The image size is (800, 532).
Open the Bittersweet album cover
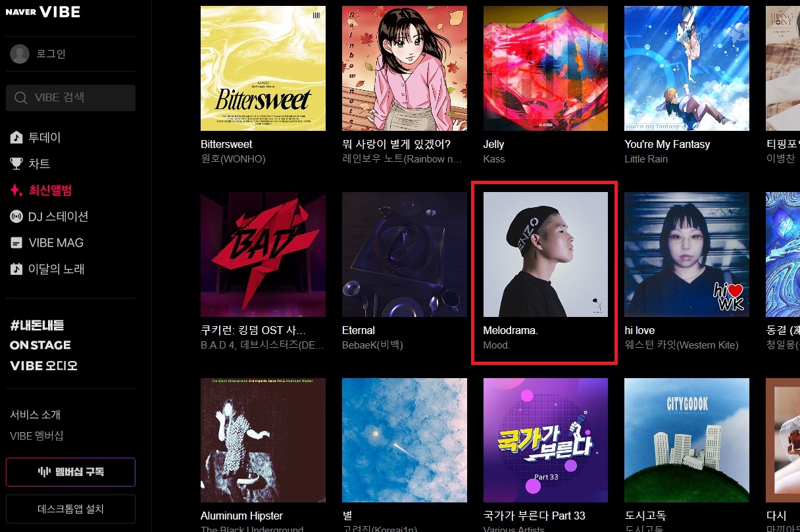point(263,68)
